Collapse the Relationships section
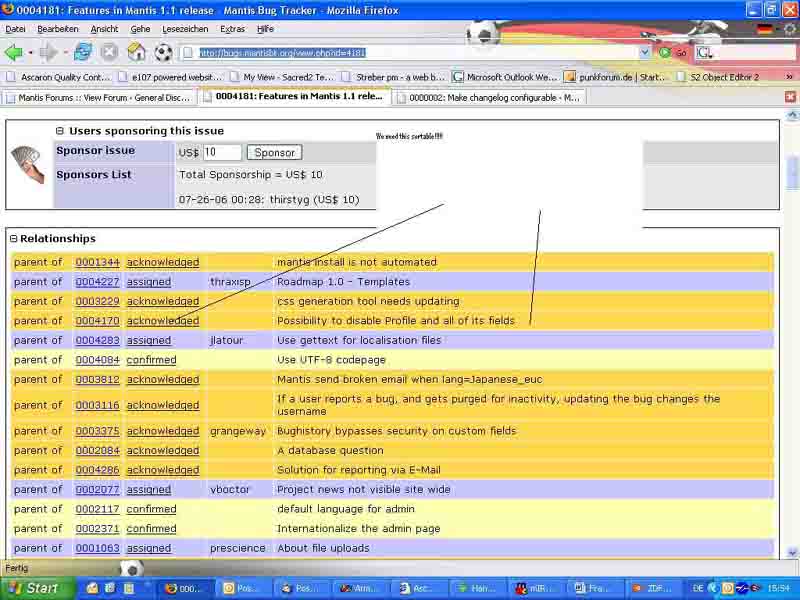This screenshot has width=800, height=600. tap(14, 239)
